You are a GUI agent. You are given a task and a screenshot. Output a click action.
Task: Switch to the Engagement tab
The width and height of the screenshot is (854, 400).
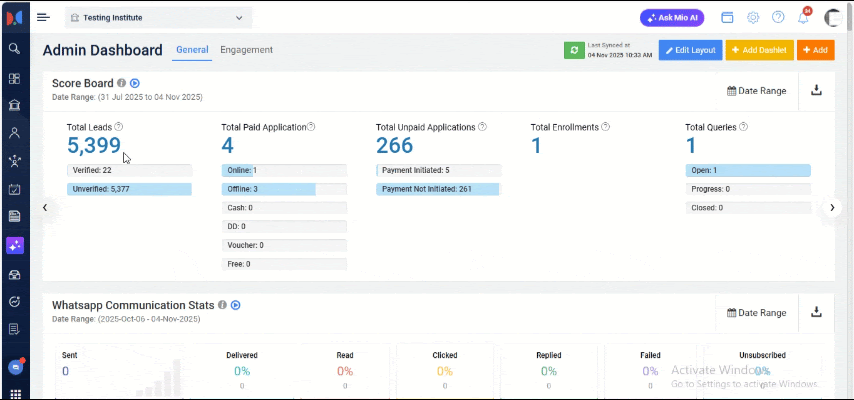[246, 50]
